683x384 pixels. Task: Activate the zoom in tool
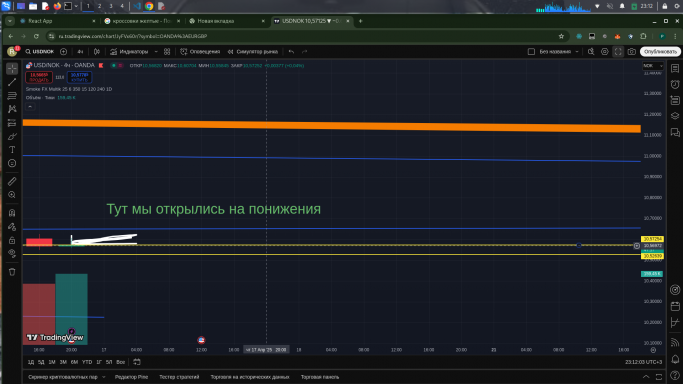point(12,195)
